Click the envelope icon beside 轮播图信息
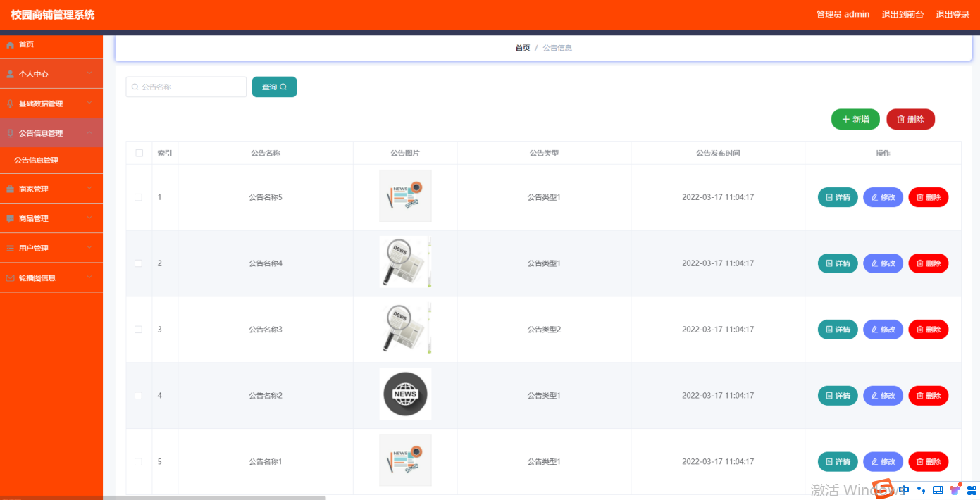980x500 pixels. coord(10,278)
